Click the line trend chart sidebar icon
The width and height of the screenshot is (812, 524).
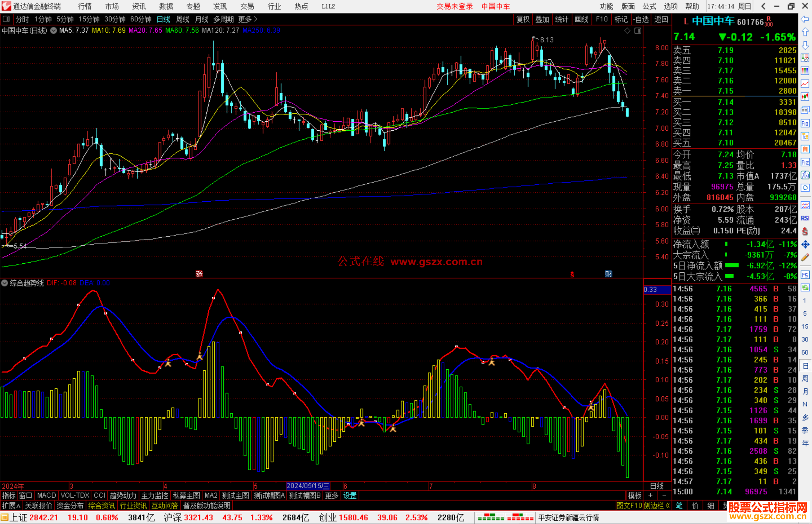click(805, 84)
